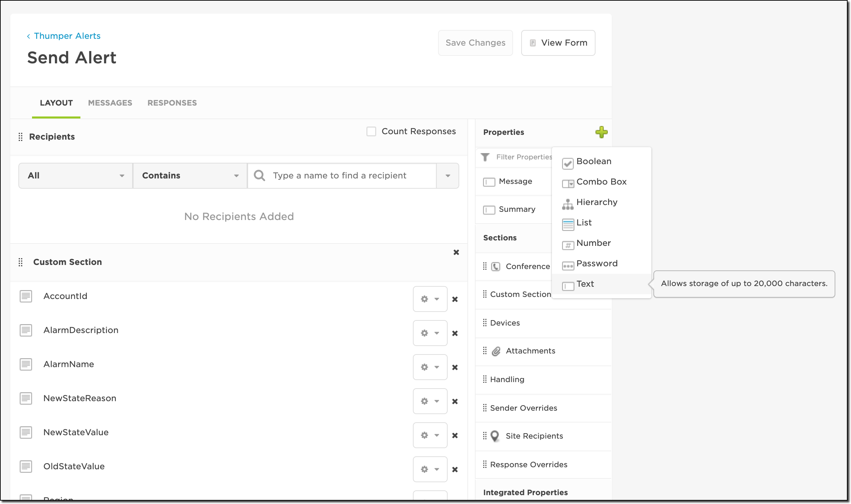Switch to the RESPONSES tab
Screen dimensions: 851x504
pyautogui.click(x=172, y=103)
